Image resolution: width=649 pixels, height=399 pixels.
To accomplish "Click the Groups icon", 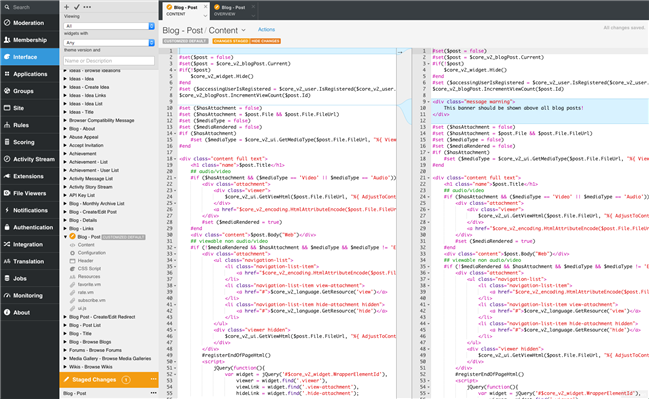I will tap(7, 91).
